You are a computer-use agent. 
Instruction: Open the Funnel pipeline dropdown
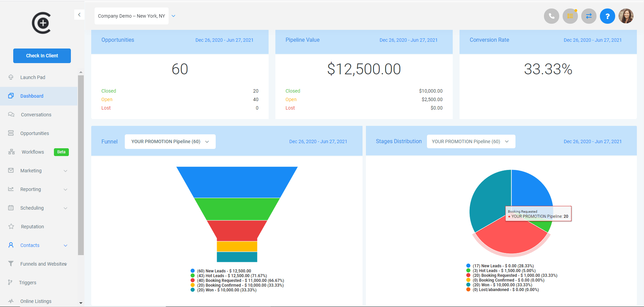170,141
